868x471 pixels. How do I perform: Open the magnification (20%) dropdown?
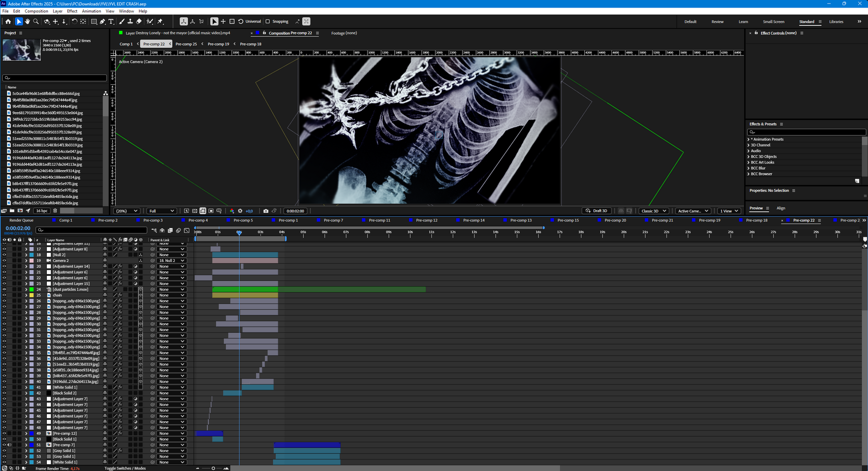pos(127,211)
